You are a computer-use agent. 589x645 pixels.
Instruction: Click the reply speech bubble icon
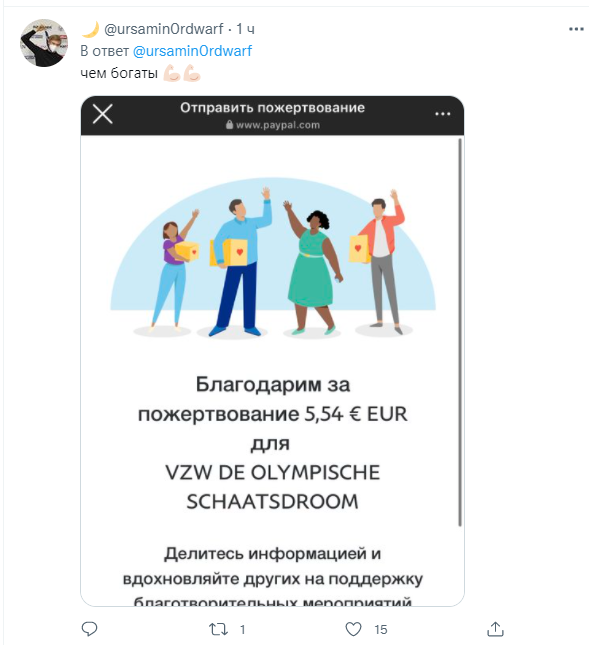click(x=89, y=629)
